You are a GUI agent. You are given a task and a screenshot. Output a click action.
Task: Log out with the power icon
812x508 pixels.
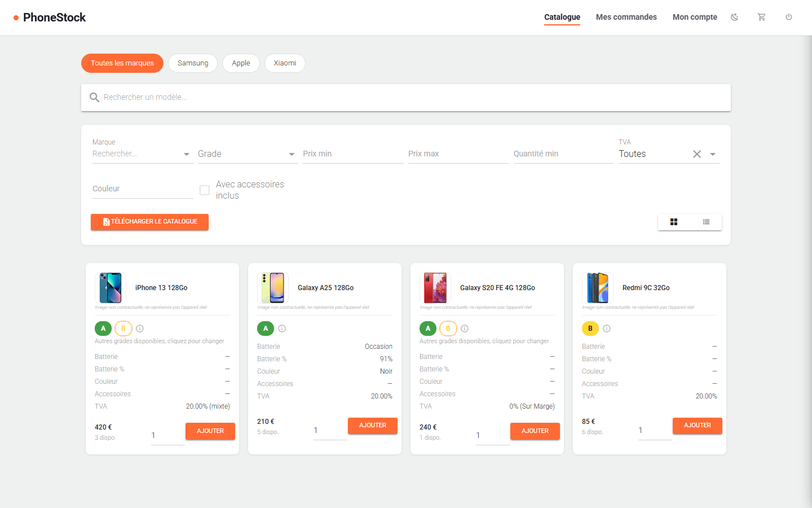click(x=789, y=17)
